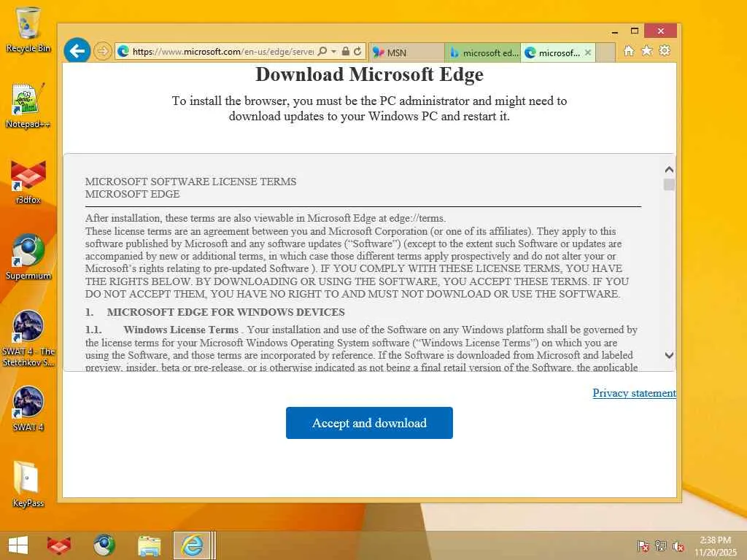Open the Windows Start button
Image resolution: width=747 pixels, height=560 pixels.
click(18, 545)
